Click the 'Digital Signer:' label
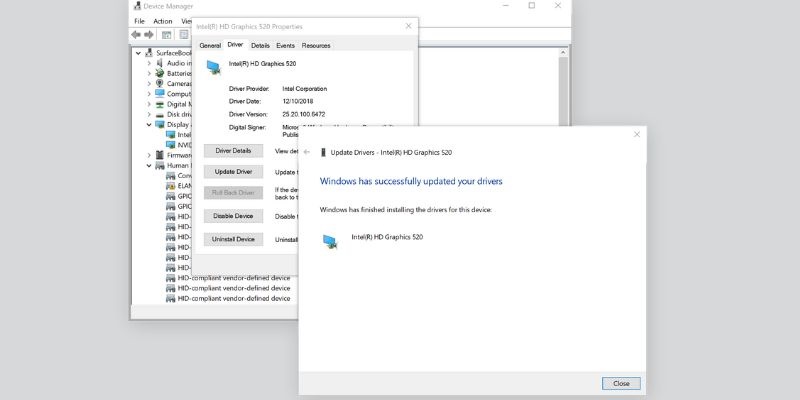 coord(247,128)
